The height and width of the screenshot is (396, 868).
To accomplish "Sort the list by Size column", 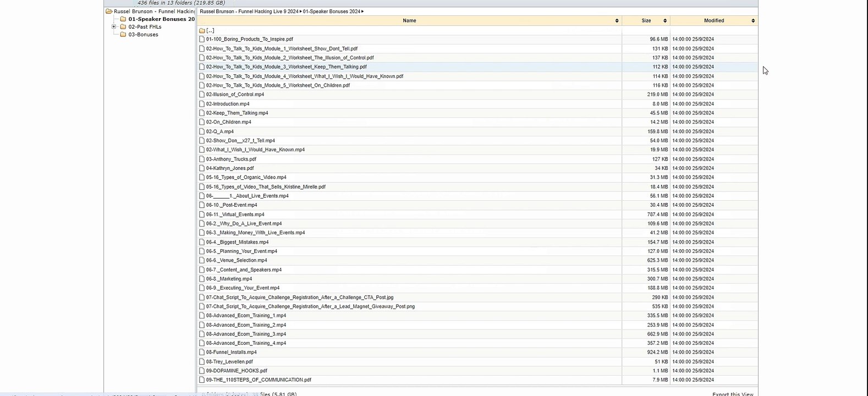I will pyautogui.click(x=646, y=20).
